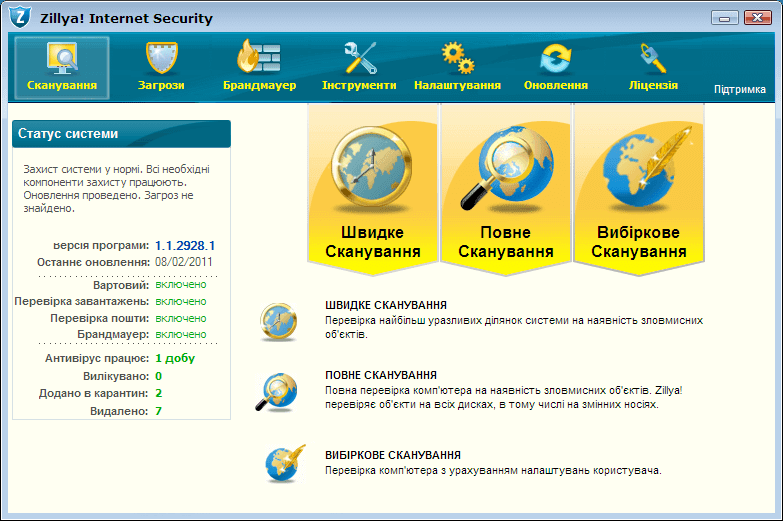The height and width of the screenshot is (521, 783).
Task: Click small feather globe icon beside ВИБІРКОВЕ СКАНУВАННЯ
Action: [x=286, y=463]
